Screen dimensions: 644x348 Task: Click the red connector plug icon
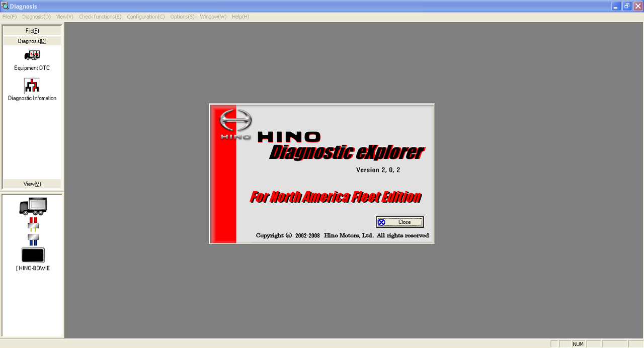33,224
